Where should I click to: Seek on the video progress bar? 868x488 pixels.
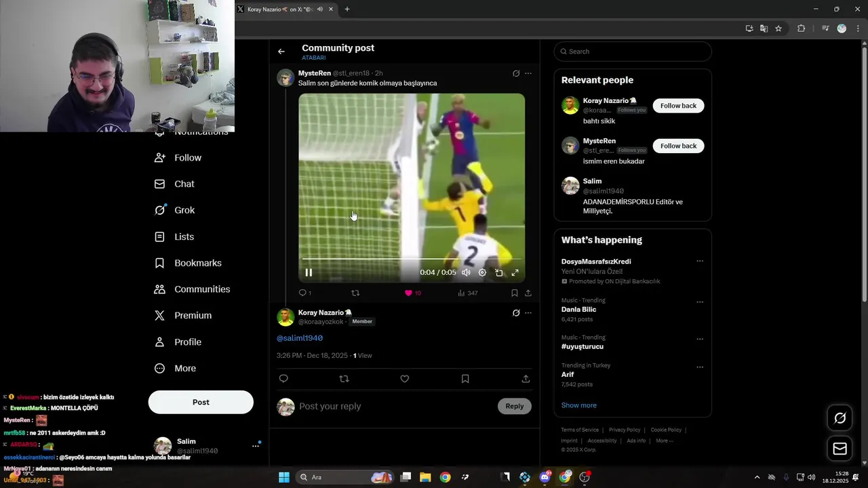click(x=412, y=259)
